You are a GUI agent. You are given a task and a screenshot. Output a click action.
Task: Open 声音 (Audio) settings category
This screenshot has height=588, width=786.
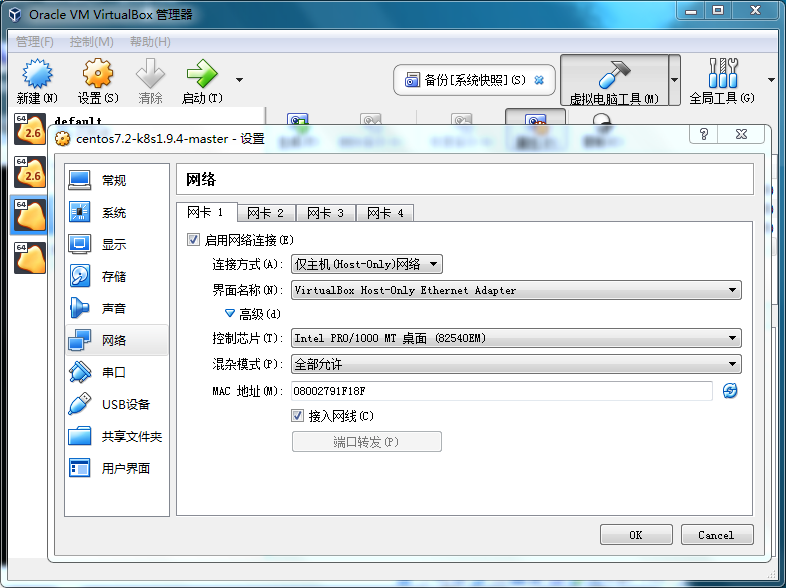(117, 308)
